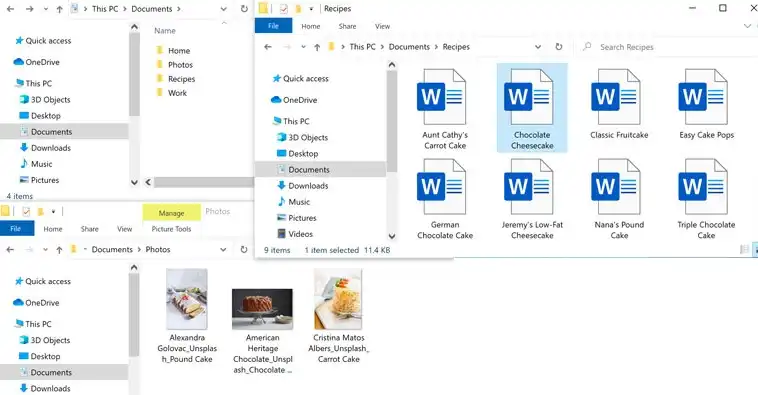Image resolution: width=758 pixels, height=395 pixels.
Task: Click This PC breadcrumb in top-left window
Action: tap(105, 9)
